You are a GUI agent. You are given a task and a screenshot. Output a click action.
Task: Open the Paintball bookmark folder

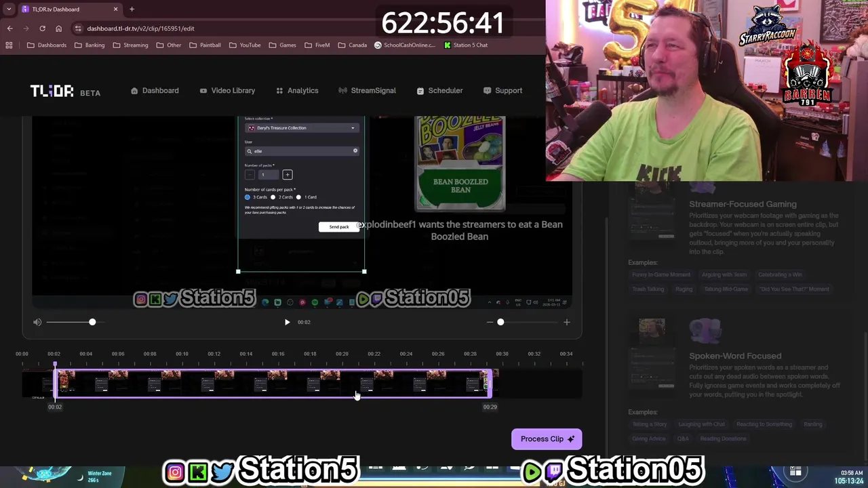pyautogui.click(x=205, y=45)
